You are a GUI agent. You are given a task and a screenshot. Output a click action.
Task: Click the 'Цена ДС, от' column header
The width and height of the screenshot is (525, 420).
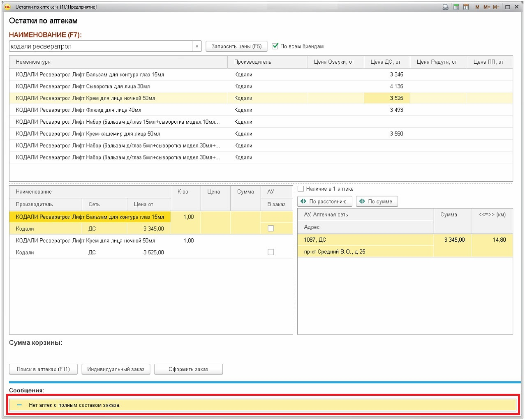coord(385,62)
